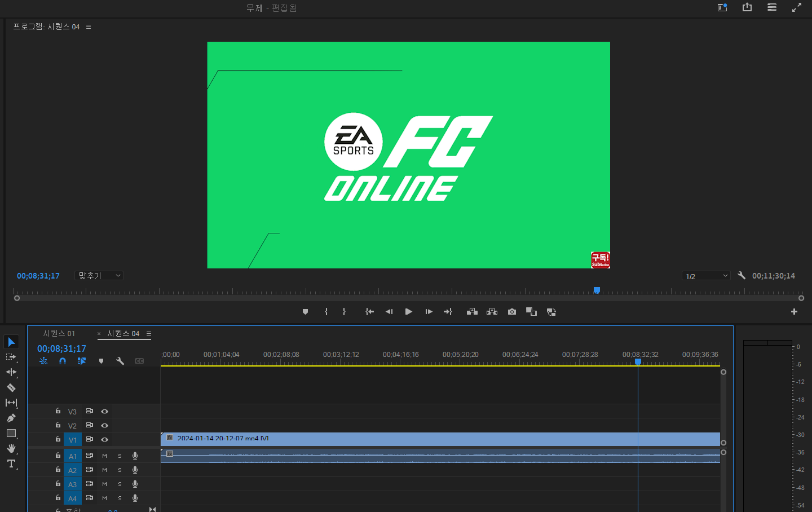Viewport: 812px width, 512px height.
Task: Switch to the 시퀀스 04 tab
Action: (x=123, y=333)
